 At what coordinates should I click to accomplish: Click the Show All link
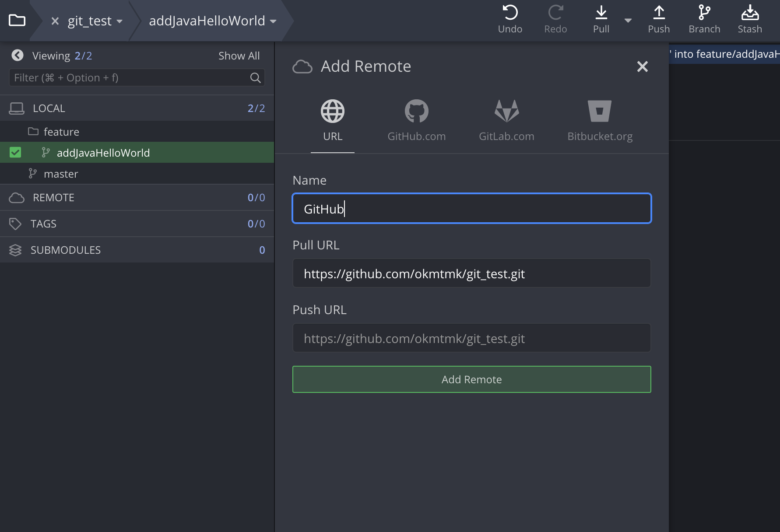(x=239, y=55)
